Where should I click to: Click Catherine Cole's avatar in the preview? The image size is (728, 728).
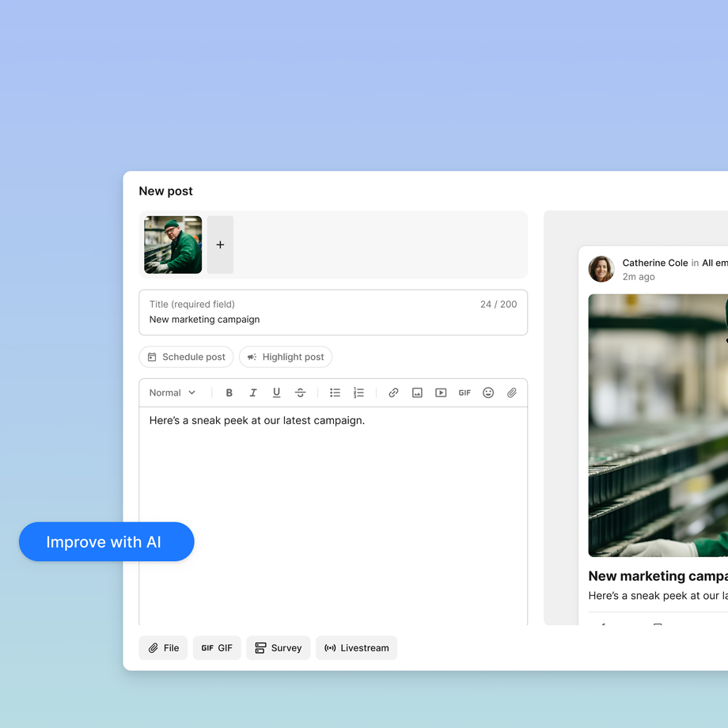pos(601,269)
